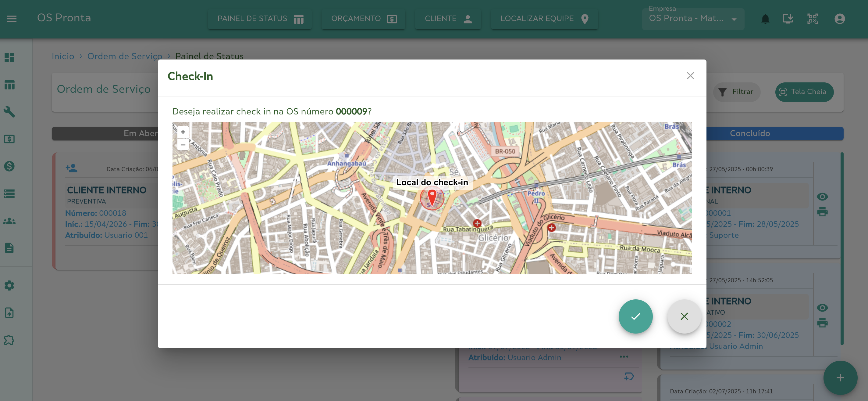Zoom out on the check-in map
This screenshot has height=401, width=868.
[183, 145]
